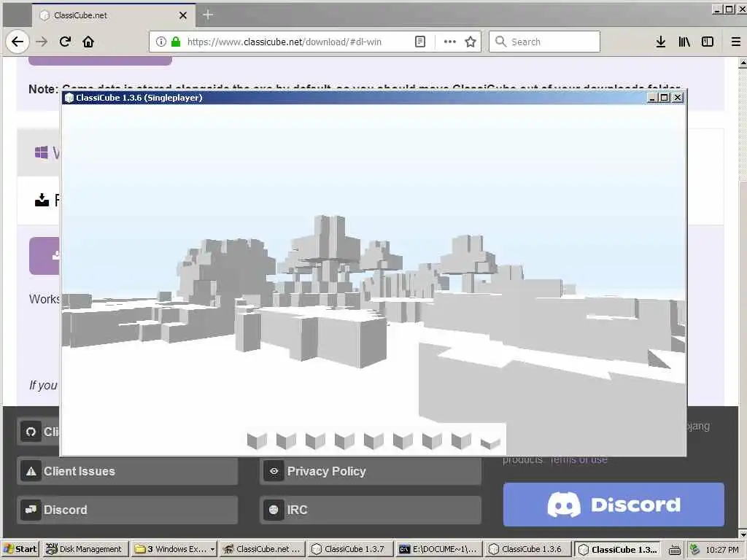The image size is (747, 560).
Task: Open the IRC footer link
Action: pos(370,510)
